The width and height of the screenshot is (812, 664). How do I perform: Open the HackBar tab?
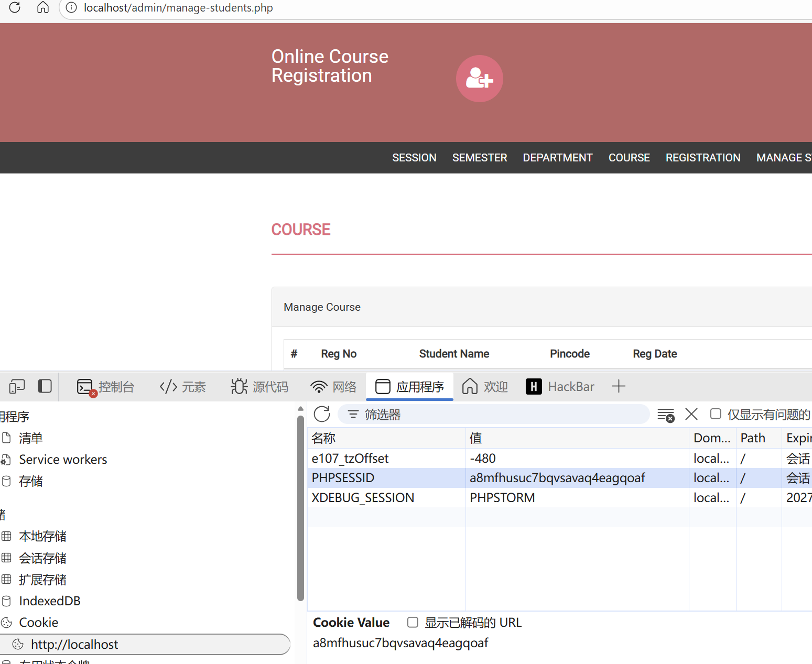560,387
